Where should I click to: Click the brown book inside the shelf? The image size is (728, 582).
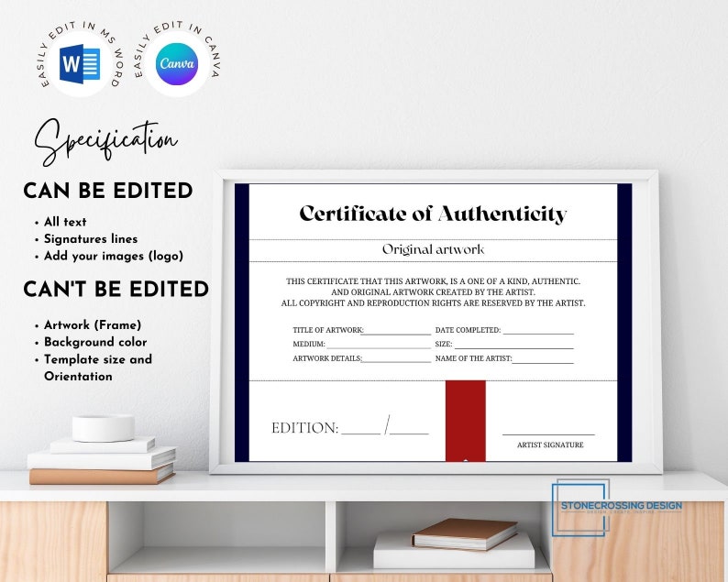465,534
